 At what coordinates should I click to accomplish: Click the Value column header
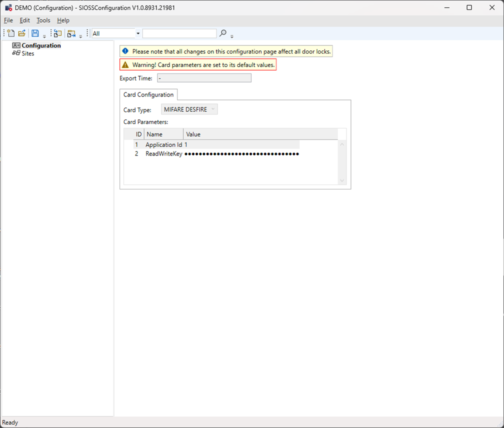coord(193,134)
